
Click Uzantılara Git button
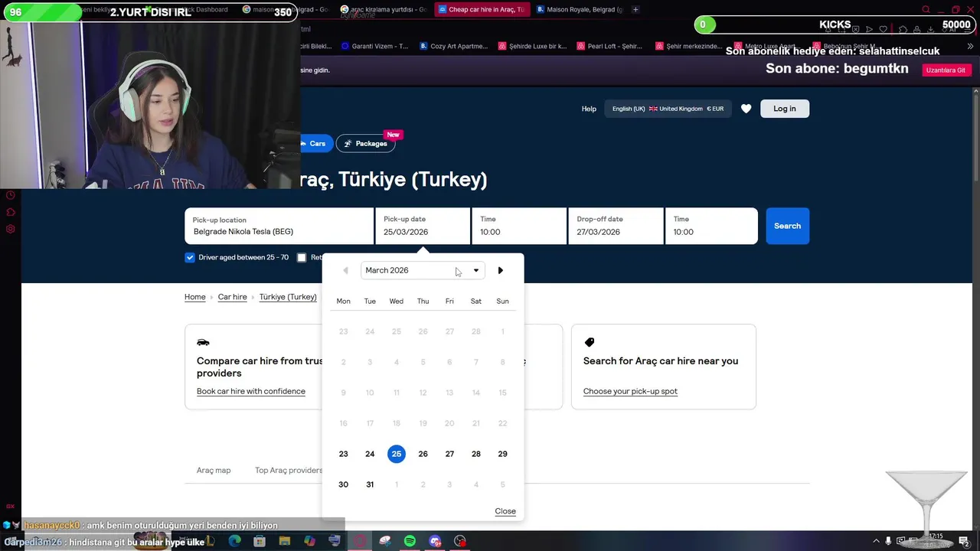[x=946, y=70]
